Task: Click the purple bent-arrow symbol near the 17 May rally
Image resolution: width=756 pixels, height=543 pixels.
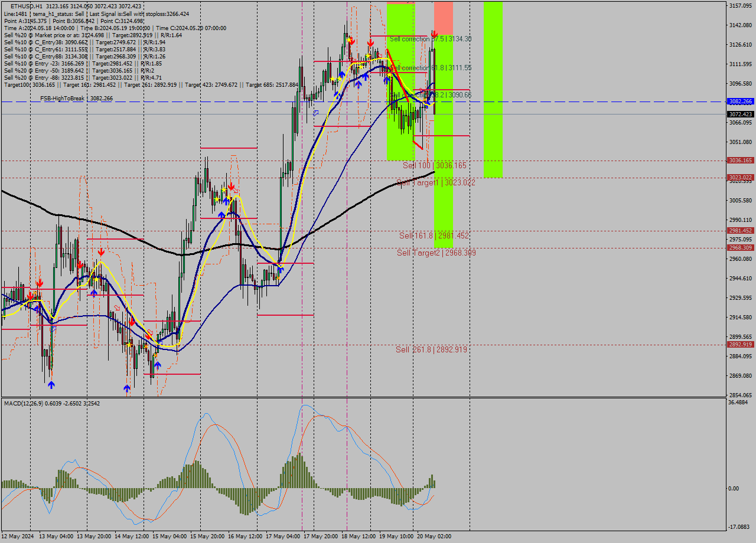Action: tap(315, 112)
